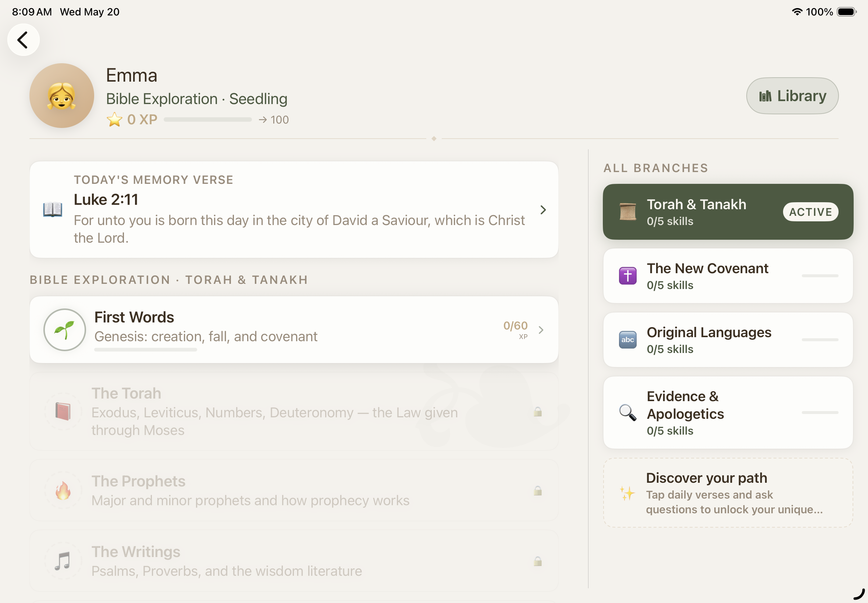
Task: Click the lock icon on The Torah
Action: (x=538, y=411)
